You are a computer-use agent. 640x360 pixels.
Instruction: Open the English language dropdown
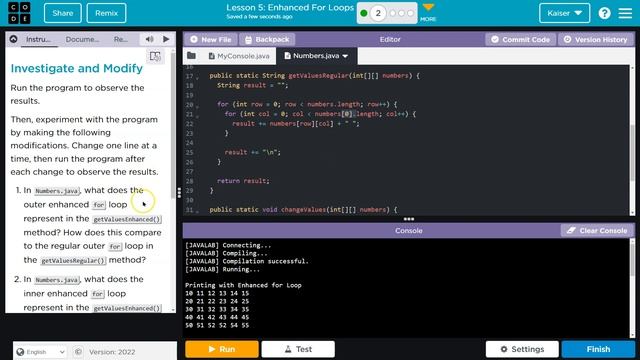click(x=40, y=352)
